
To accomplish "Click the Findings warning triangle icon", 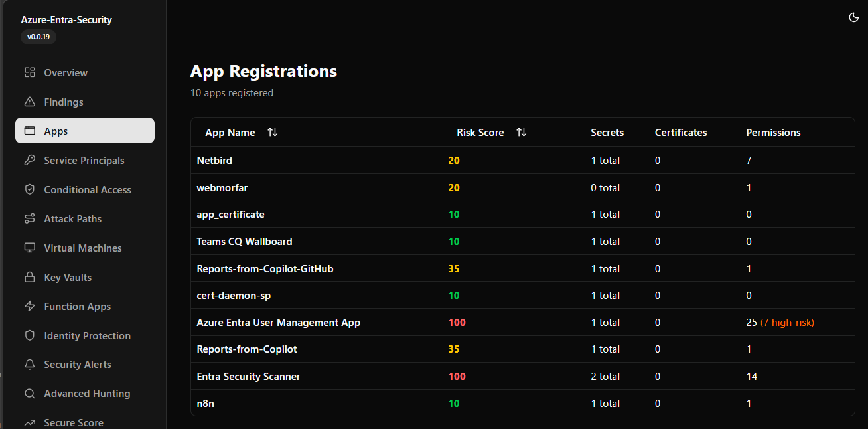I will coord(29,102).
